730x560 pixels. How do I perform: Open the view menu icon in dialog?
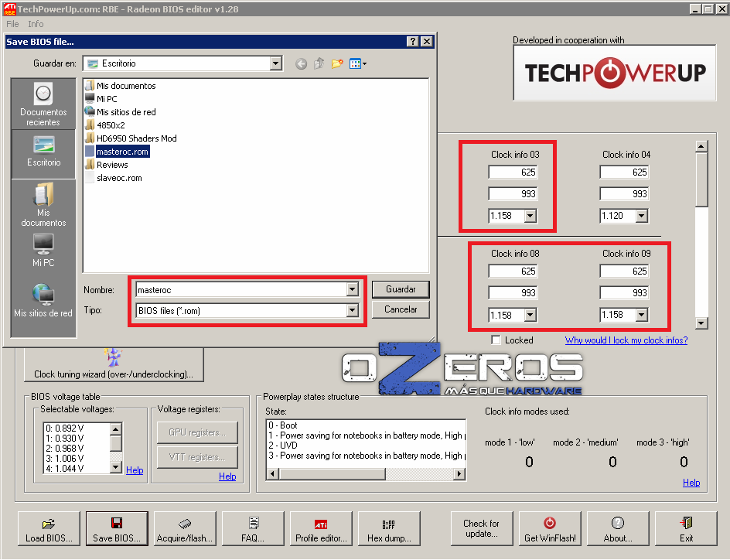coord(357,63)
